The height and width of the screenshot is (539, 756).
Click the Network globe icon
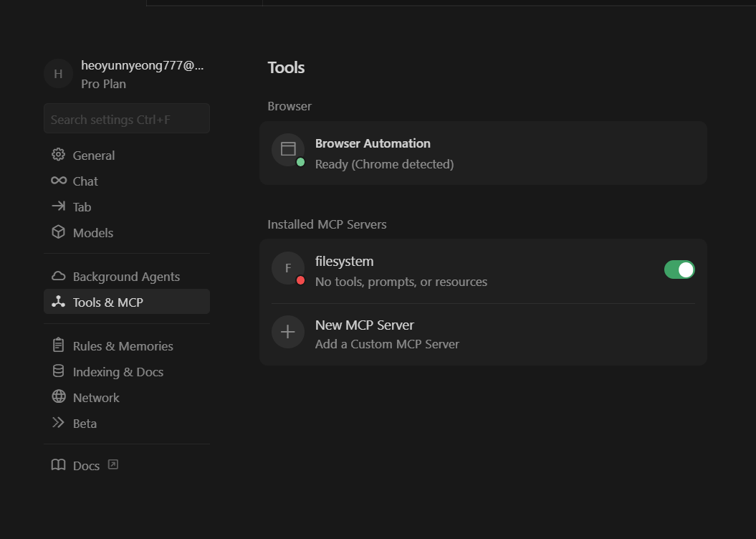pos(59,397)
